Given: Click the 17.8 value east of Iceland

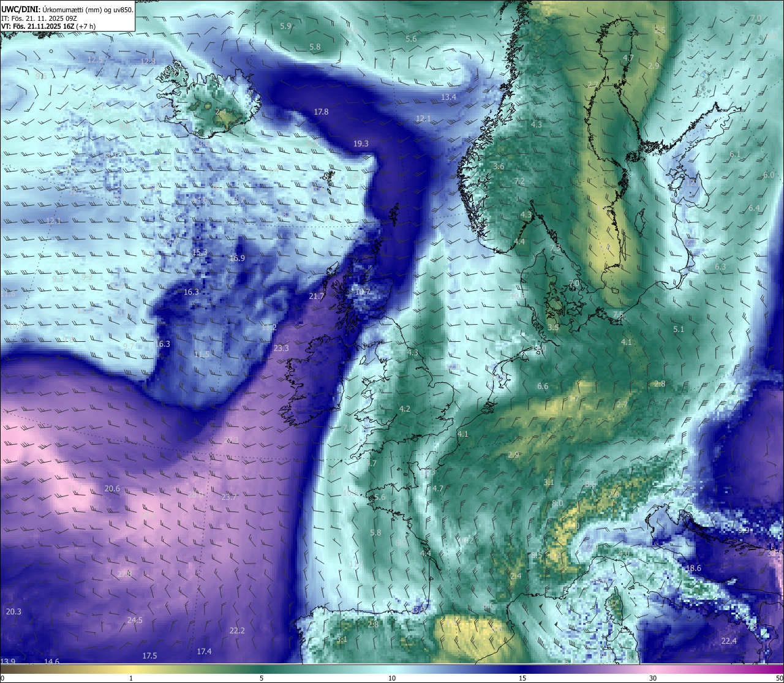Looking at the screenshot, I should point(321,112).
